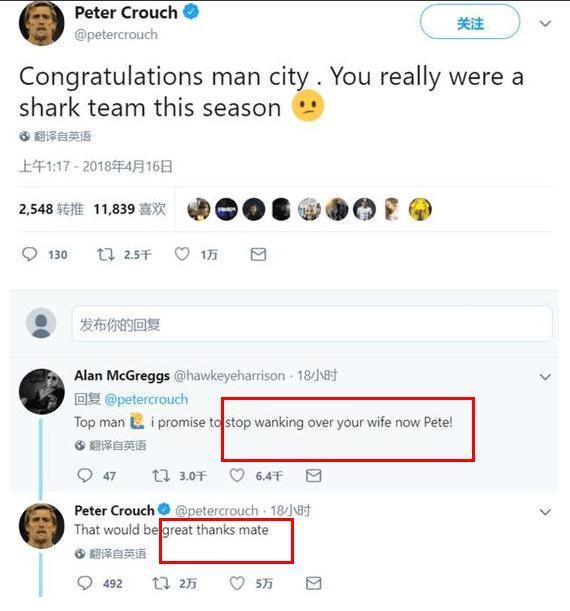Follow Peter Crouch with the 关注 button
The height and width of the screenshot is (611, 570).
click(470, 22)
